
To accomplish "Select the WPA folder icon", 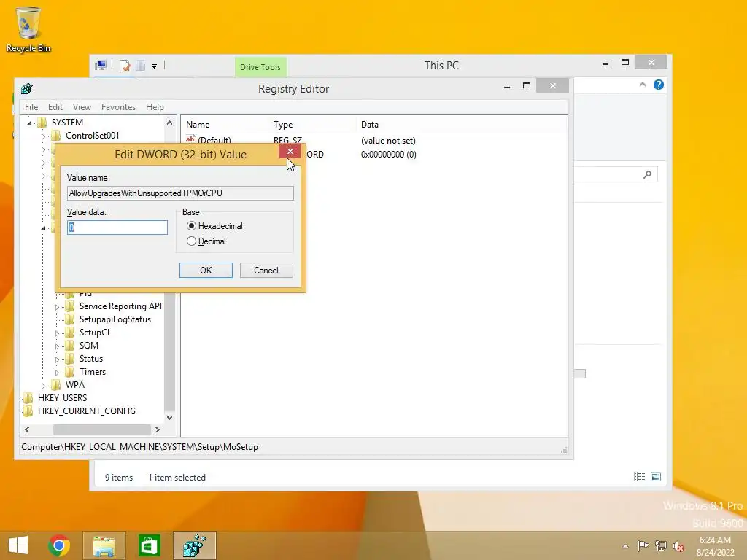I will [55, 385].
